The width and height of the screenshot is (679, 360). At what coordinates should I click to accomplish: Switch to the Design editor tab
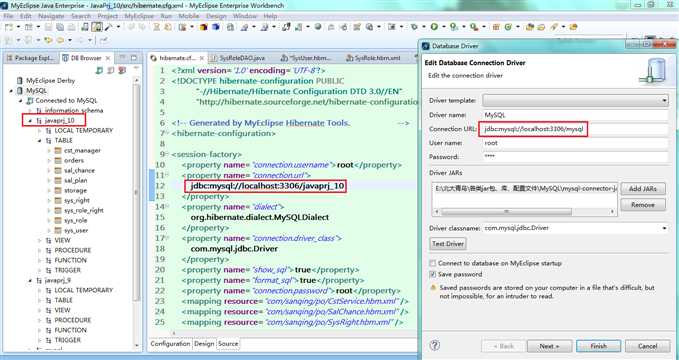pos(204,344)
